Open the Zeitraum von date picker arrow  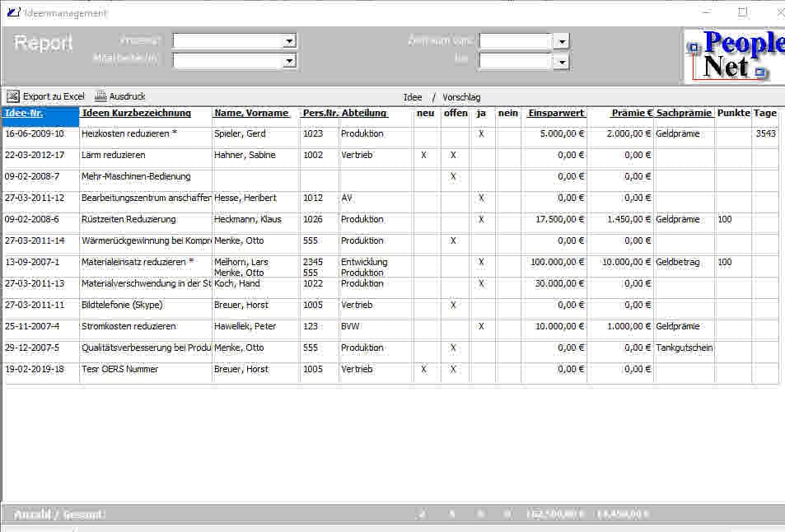(562, 41)
